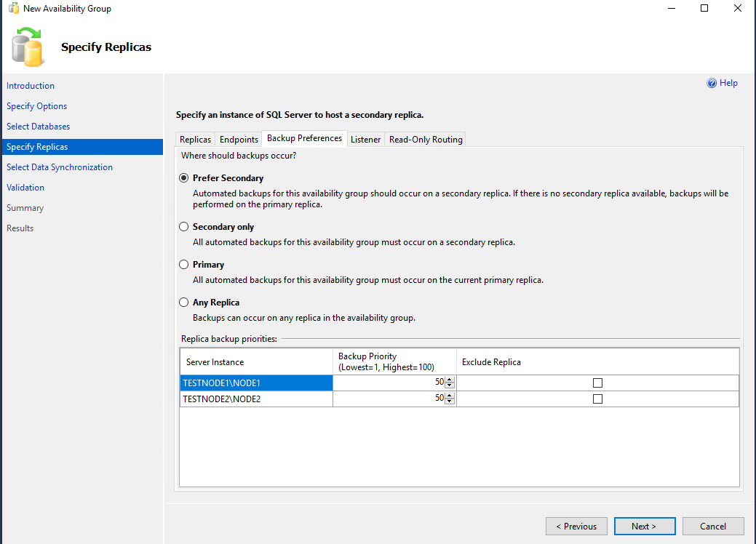Check Exclude Replica for TESTNODE1\NODE1
Image resolution: width=756 pixels, height=544 pixels.
coord(597,383)
